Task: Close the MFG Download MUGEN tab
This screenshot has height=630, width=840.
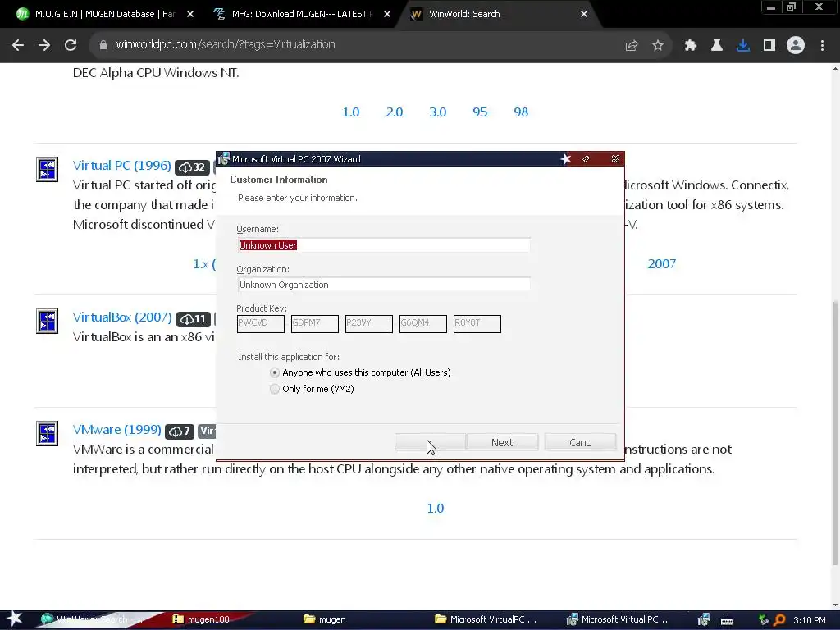Action: pyautogui.click(x=387, y=14)
